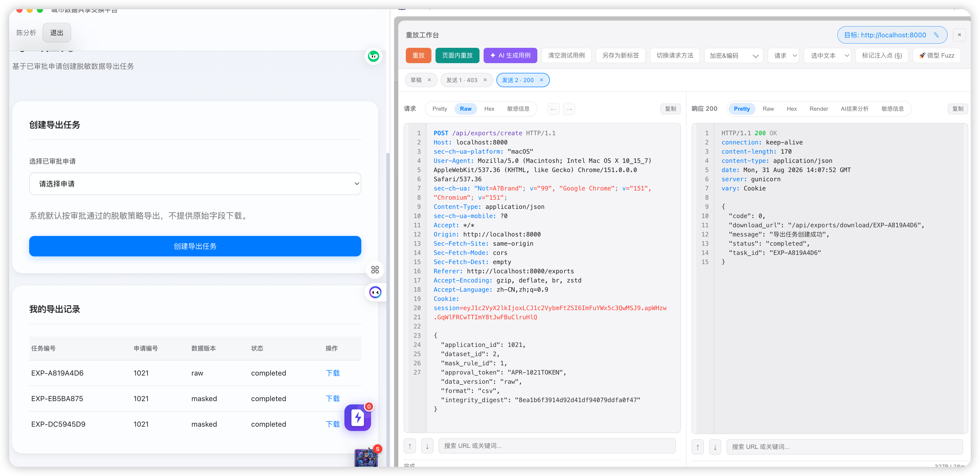Open the purple lightning bolt widget
Image resolution: width=980 pixels, height=476 pixels.
[358, 417]
